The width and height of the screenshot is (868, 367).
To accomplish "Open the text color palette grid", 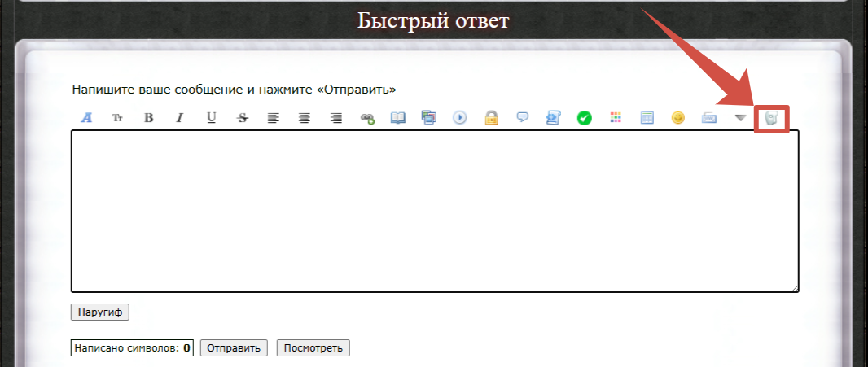I will [x=616, y=118].
